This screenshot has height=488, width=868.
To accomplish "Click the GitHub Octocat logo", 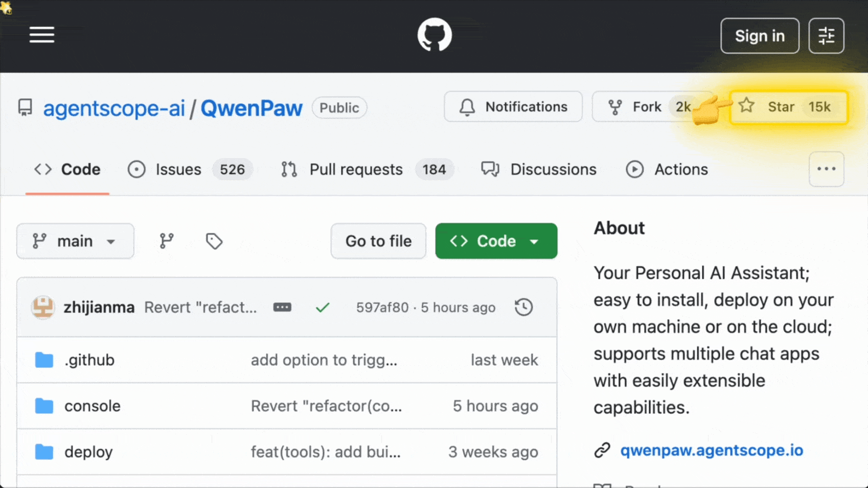I will click(435, 35).
